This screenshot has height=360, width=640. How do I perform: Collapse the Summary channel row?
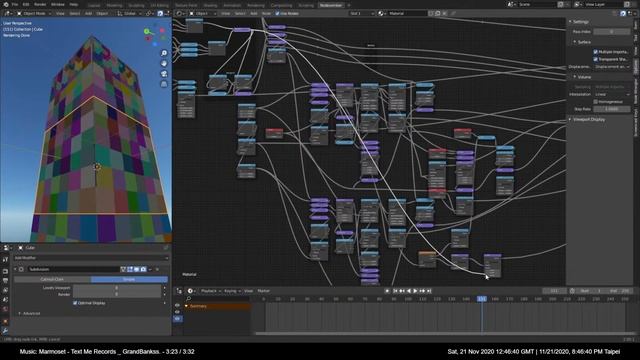(187, 306)
